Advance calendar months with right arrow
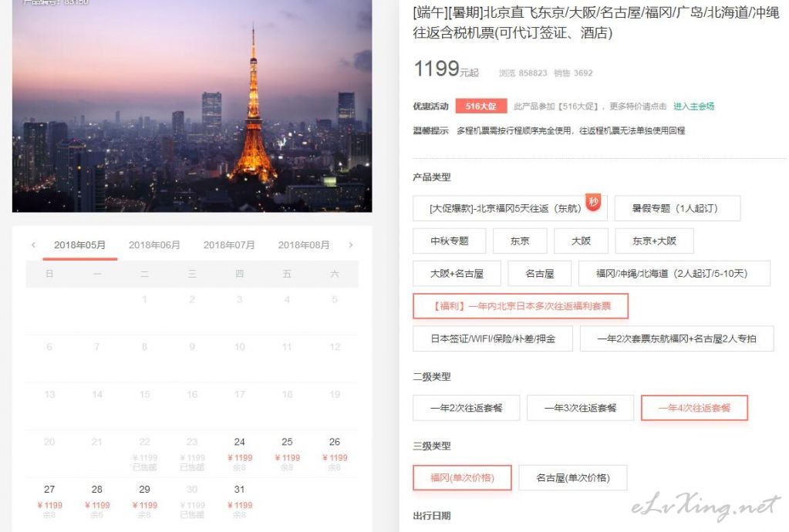 coord(351,245)
